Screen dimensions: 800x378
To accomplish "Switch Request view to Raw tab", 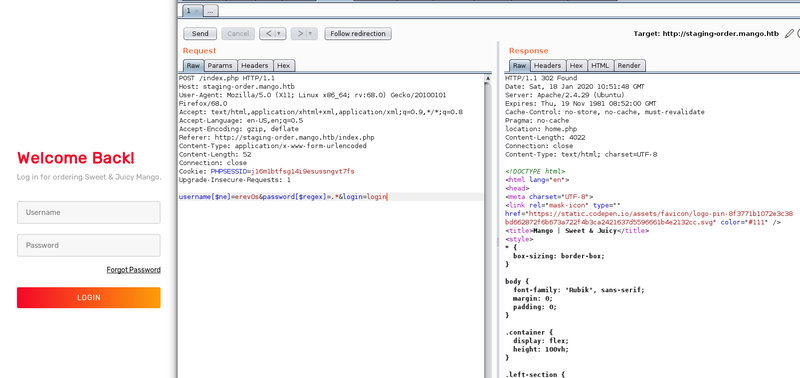I will pyautogui.click(x=193, y=66).
